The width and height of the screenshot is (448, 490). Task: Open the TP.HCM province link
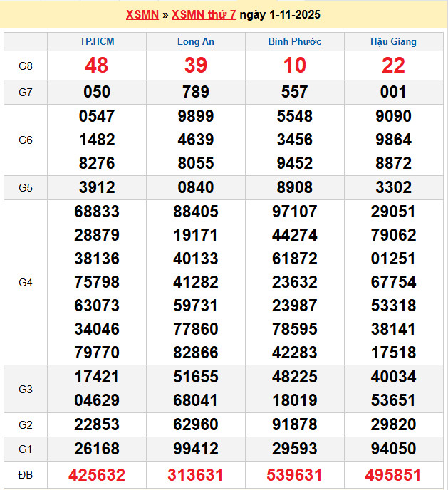click(97, 41)
